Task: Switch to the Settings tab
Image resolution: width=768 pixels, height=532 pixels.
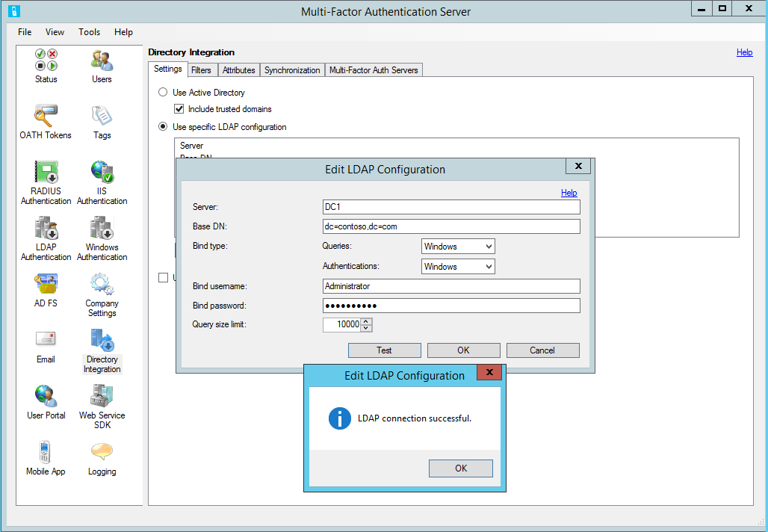Action: click(x=168, y=69)
